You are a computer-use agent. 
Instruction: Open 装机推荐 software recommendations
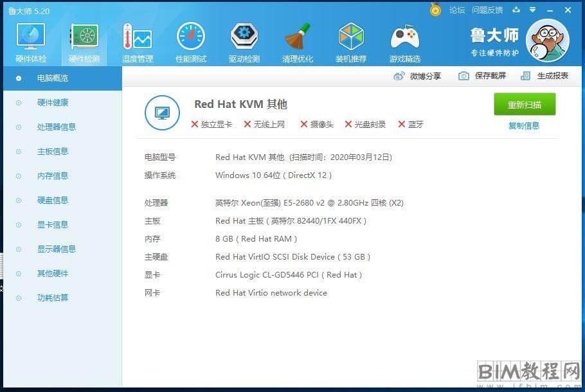351,42
